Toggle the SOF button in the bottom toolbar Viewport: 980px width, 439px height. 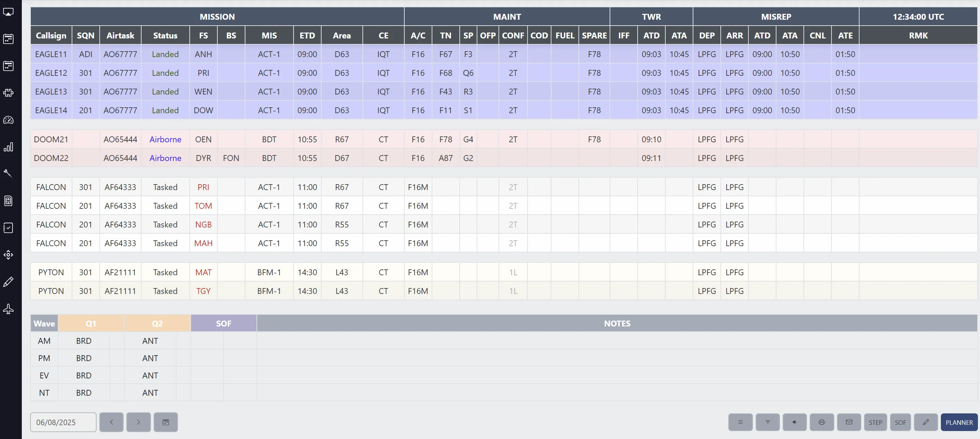[x=900, y=422]
